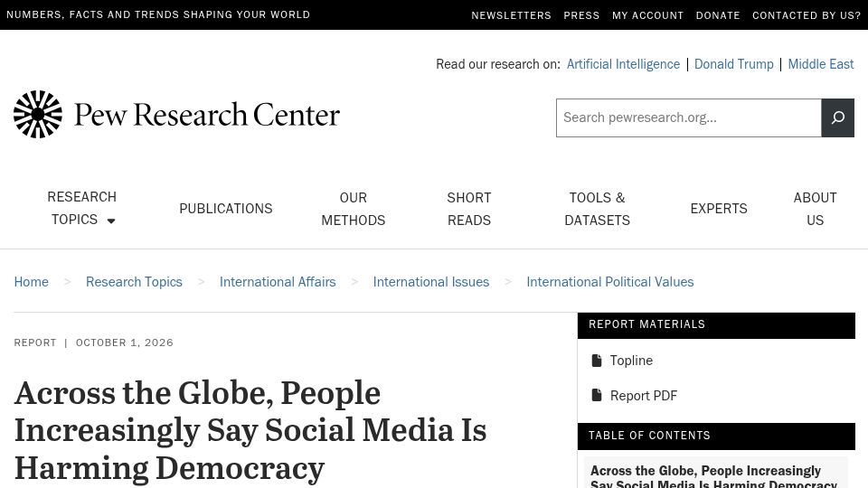Open the Donald Trump research link
The image size is (868, 488).
[x=733, y=64]
